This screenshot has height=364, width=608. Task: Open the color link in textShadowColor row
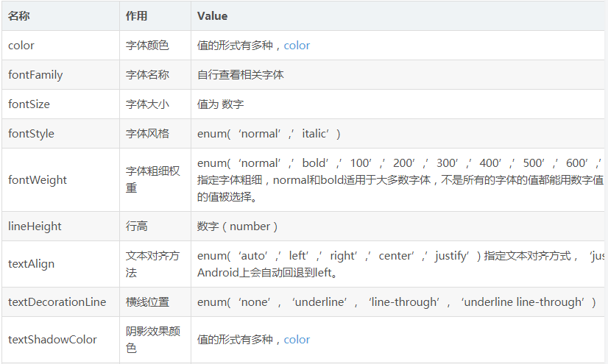pyautogui.click(x=297, y=340)
